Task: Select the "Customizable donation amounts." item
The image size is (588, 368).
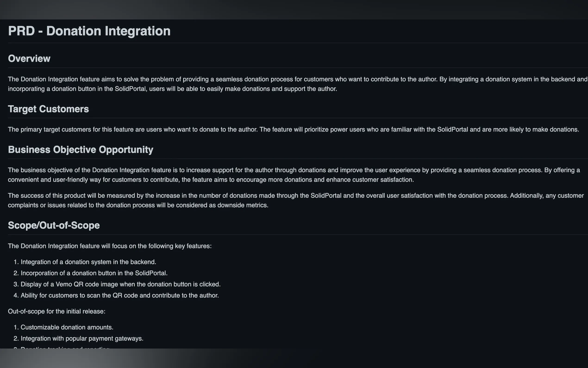Action: coord(67,327)
